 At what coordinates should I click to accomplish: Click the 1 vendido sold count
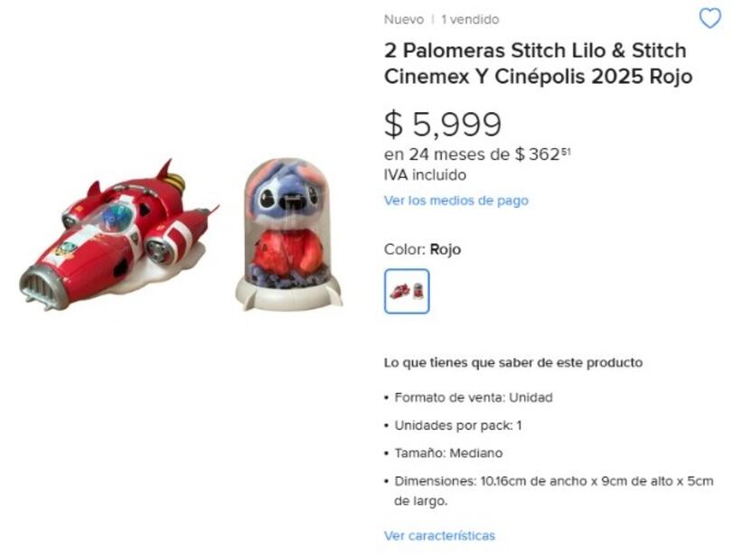click(470, 20)
